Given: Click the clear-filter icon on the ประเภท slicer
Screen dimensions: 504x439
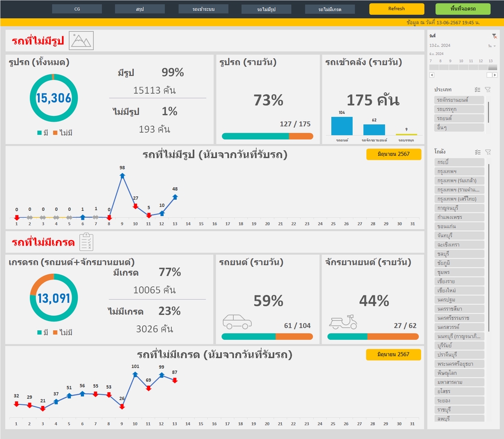Looking at the screenshot, I should click(x=488, y=90).
